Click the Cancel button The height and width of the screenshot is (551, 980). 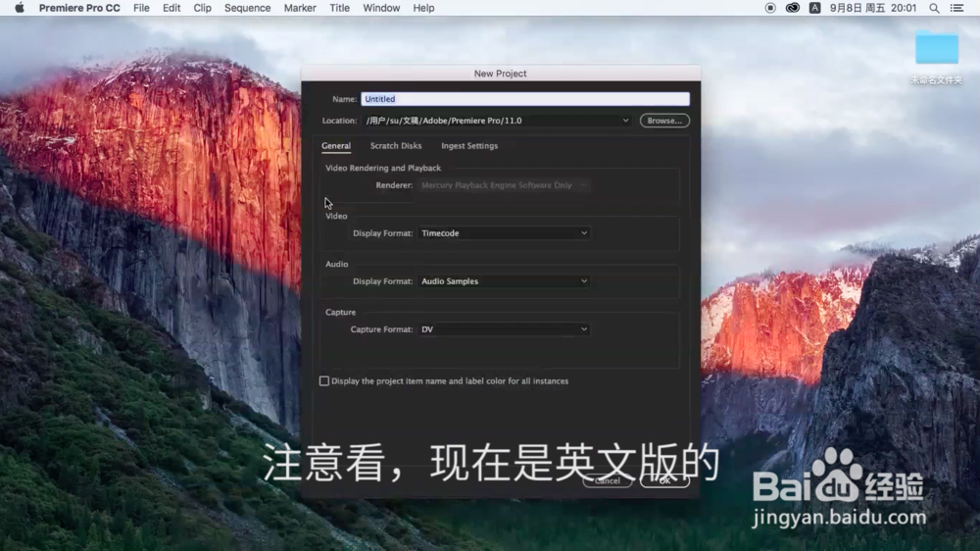point(608,481)
